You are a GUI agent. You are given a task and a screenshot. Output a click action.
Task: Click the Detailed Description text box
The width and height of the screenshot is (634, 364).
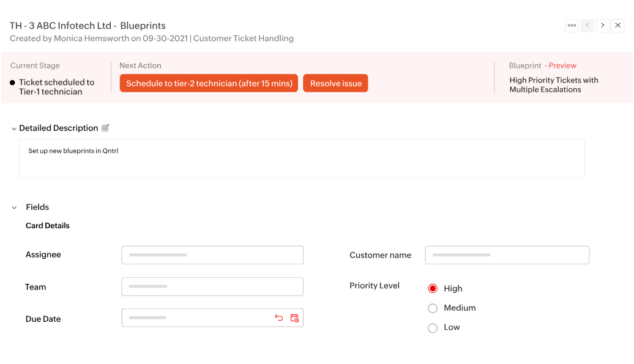click(x=302, y=158)
